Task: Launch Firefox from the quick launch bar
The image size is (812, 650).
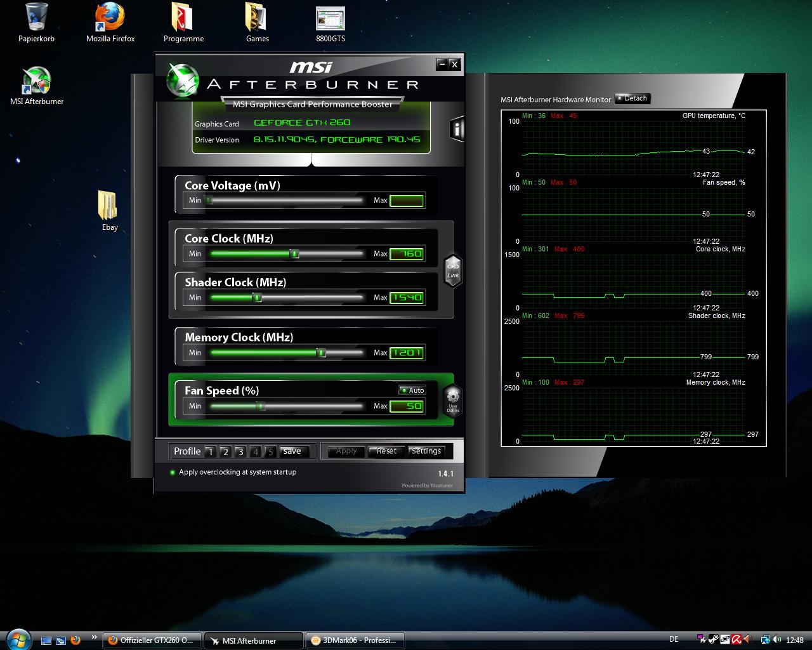Action: pos(75,640)
